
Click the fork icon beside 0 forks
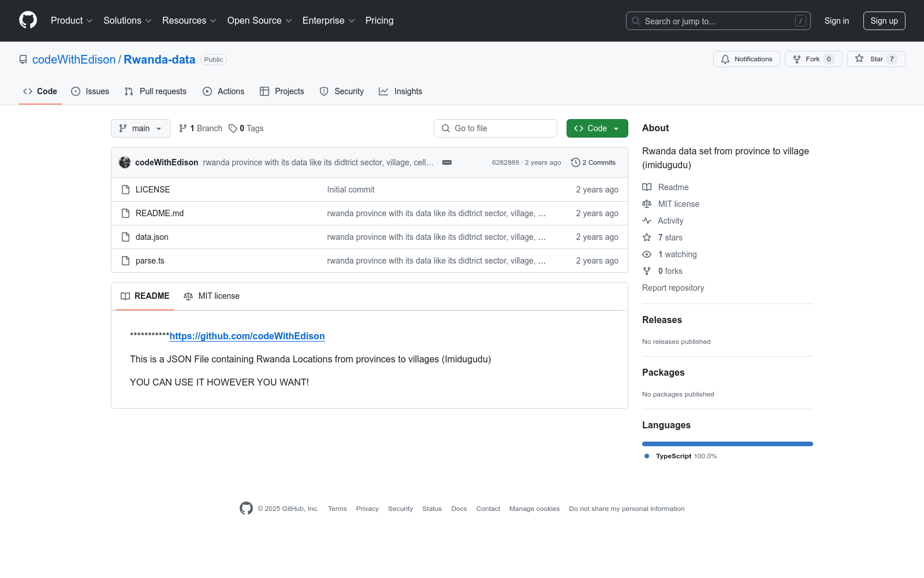click(647, 271)
